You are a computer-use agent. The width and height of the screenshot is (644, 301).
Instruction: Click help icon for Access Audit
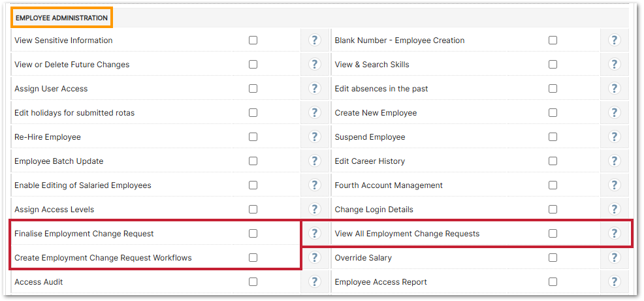315,282
